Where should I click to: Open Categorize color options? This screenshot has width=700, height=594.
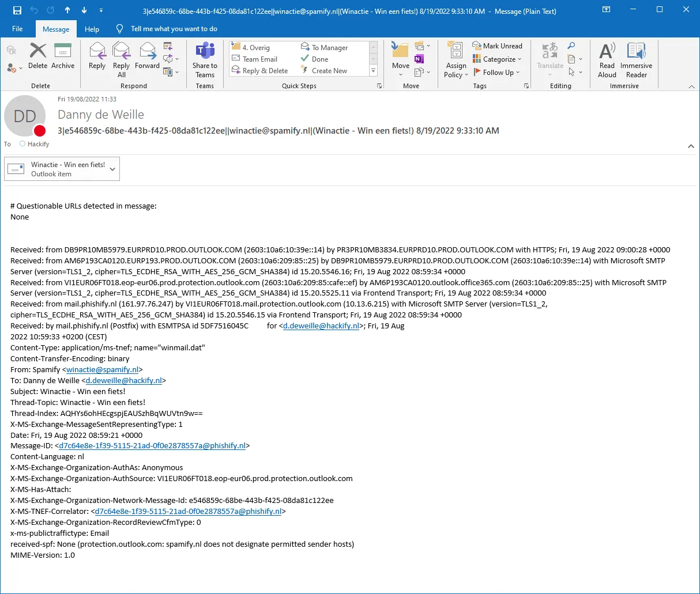coord(497,59)
